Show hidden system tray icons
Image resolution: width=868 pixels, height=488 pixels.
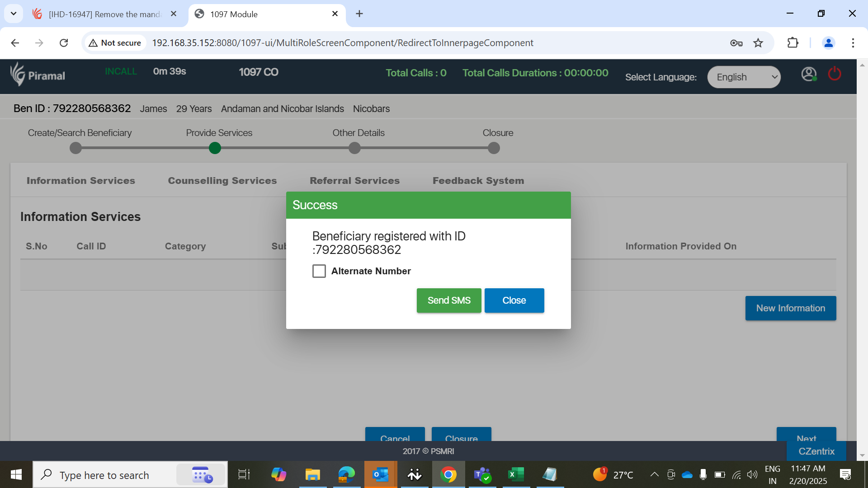pos(654,474)
